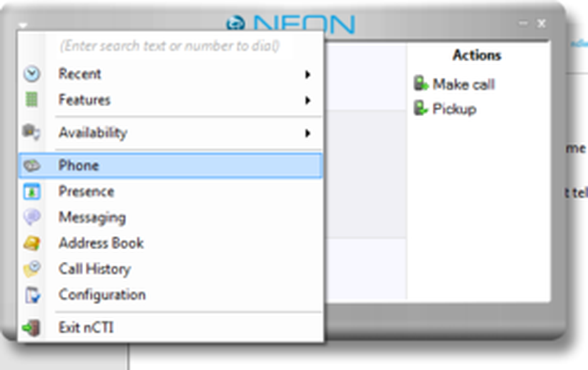Click the Configuration icon

32,295
